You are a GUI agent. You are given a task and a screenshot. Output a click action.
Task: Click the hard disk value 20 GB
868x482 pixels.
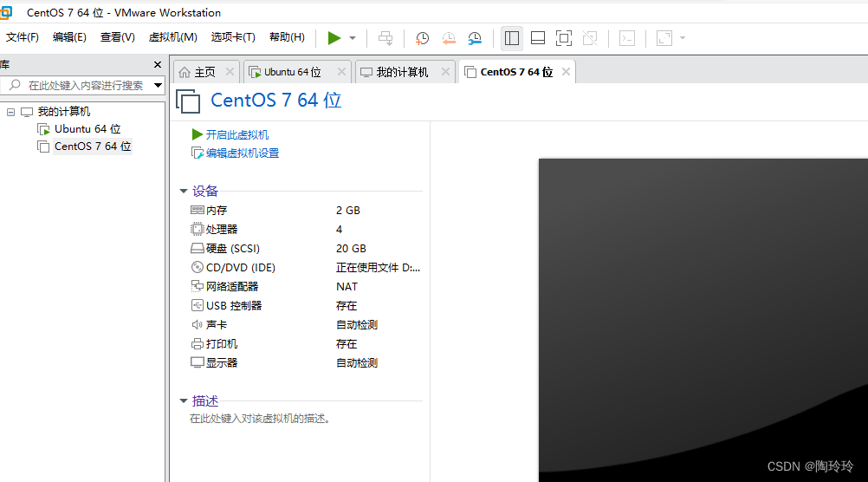click(x=351, y=249)
